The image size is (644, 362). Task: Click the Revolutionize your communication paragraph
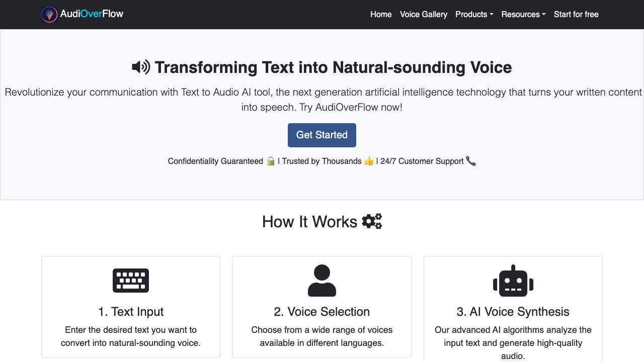point(322,100)
